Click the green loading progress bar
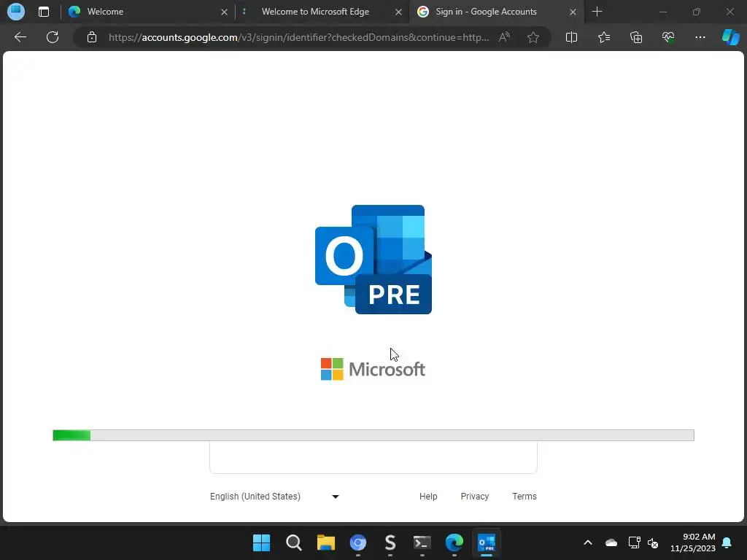The width and height of the screenshot is (747, 560). (x=373, y=435)
